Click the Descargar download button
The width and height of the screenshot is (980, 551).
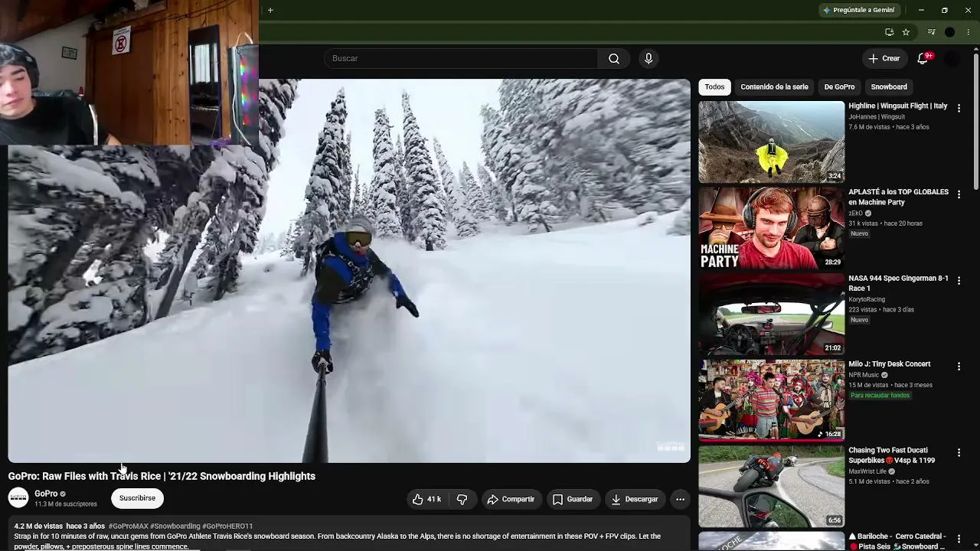635,499
